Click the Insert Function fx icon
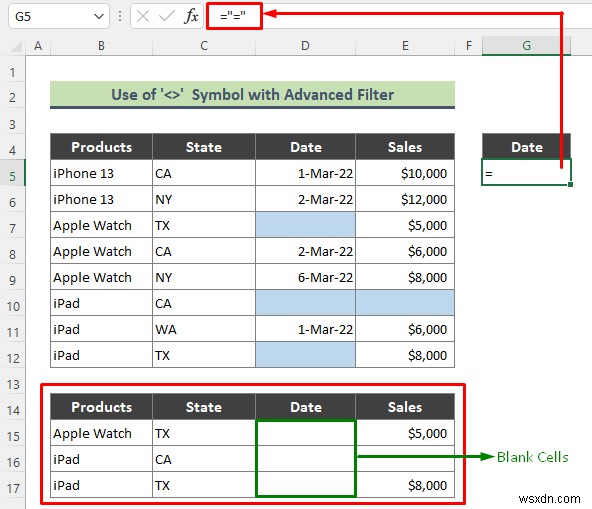The image size is (592, 509). [191, 16]
